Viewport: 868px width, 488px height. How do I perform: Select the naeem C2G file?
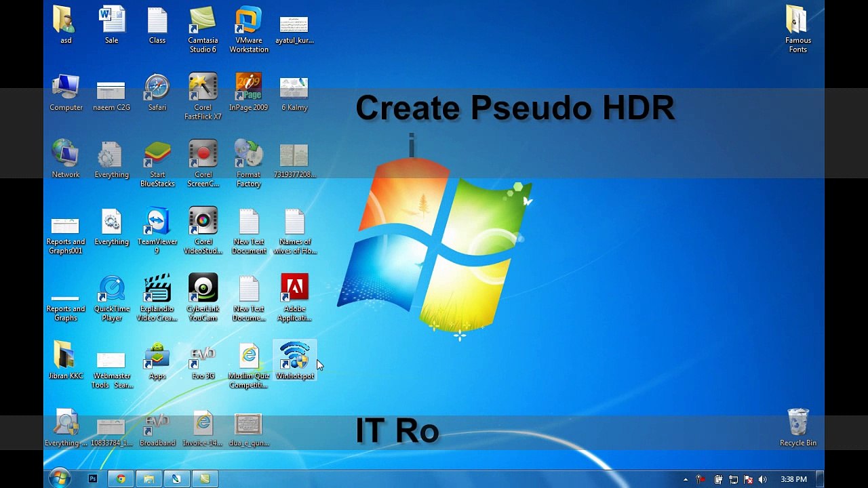click(112, 96)
